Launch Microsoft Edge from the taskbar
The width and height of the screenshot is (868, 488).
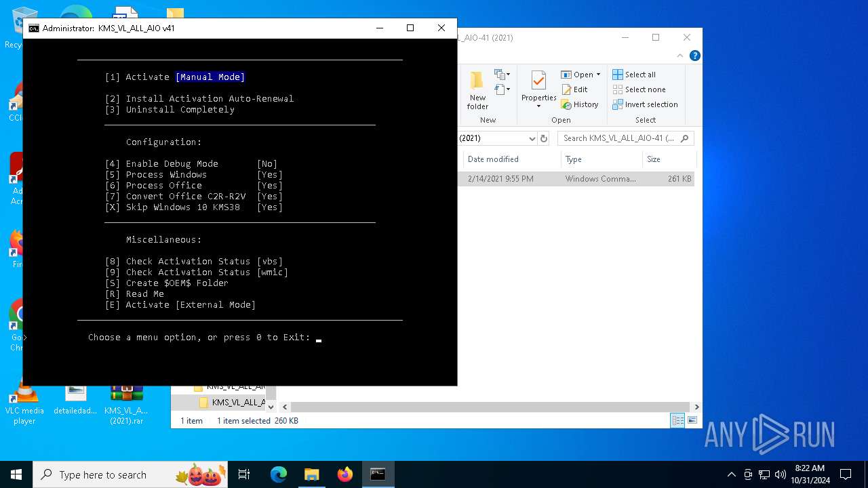click(279, 474)
